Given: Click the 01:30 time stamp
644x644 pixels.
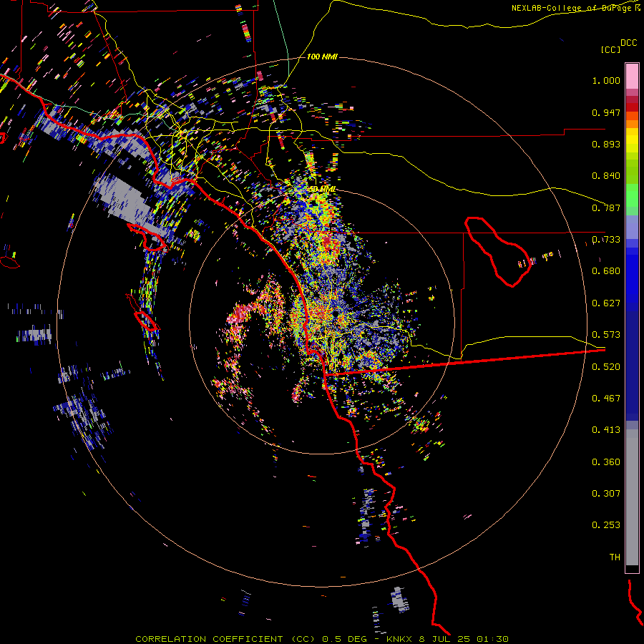Looking at the screenshot, I should (x=492, y=639).
